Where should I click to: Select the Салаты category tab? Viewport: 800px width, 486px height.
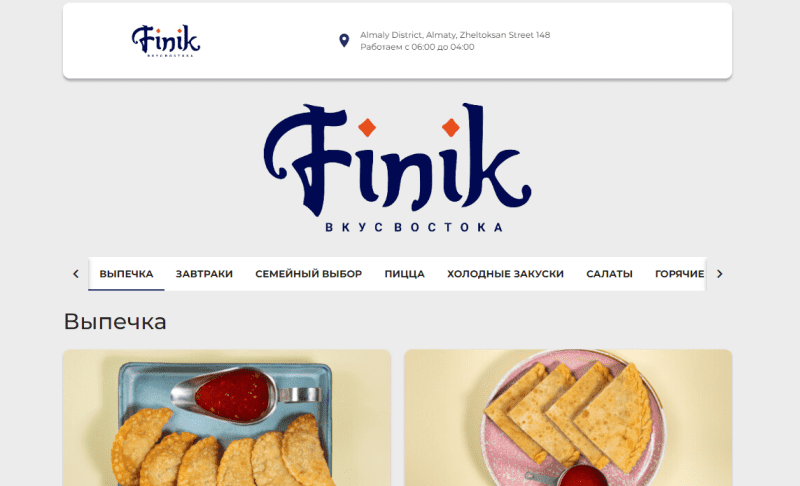[x=609, y=274]
